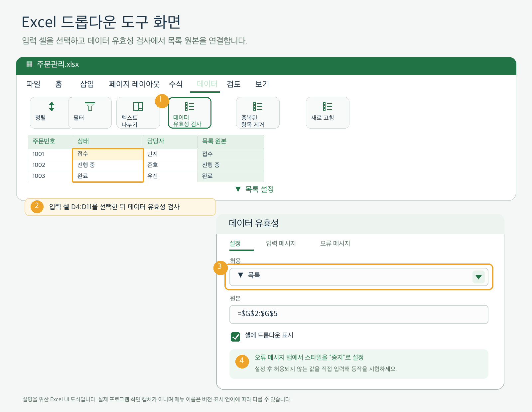Open 데이터 유효성 검사 tool
Image resolution: width=532 pixels, height=412 pixels.
pos(190,113)
